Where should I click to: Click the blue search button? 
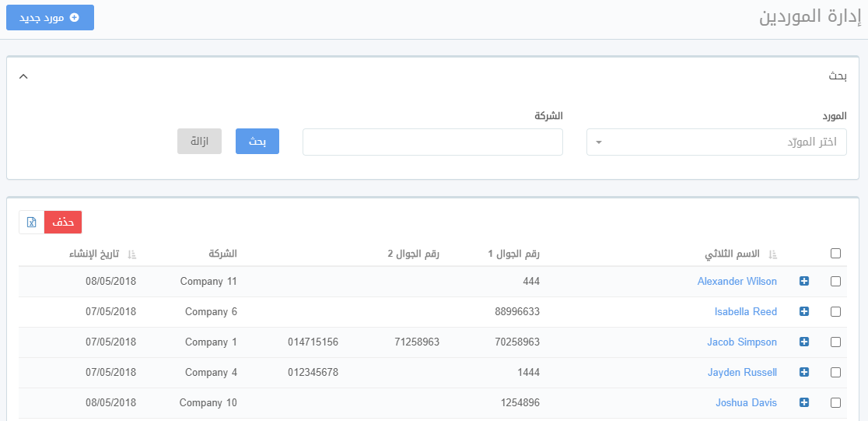pos(257,142)
